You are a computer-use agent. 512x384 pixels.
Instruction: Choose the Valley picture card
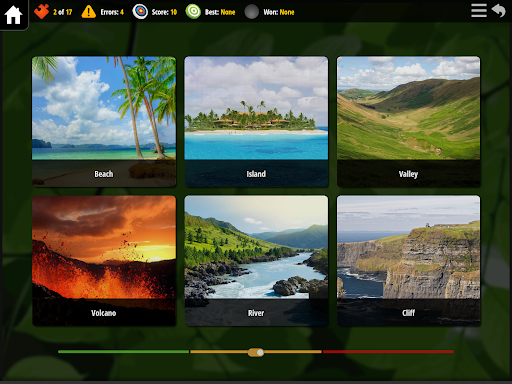coord(409,122)
